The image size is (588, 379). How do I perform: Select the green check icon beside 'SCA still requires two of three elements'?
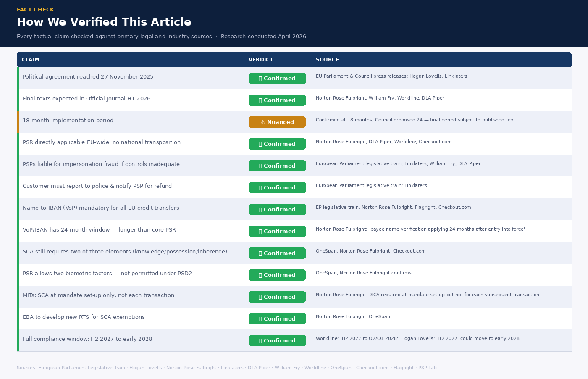[260, 253]
